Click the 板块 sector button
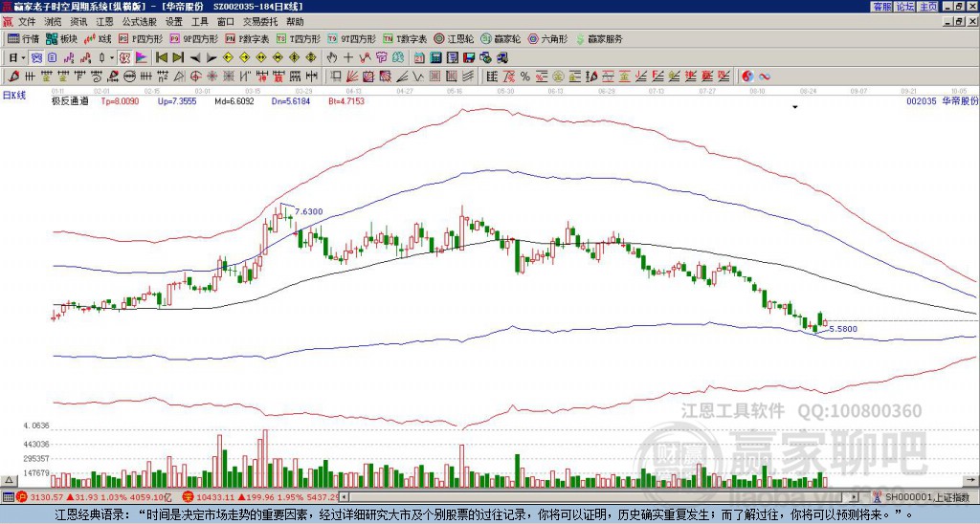980x524 pixels. point(61,38)
